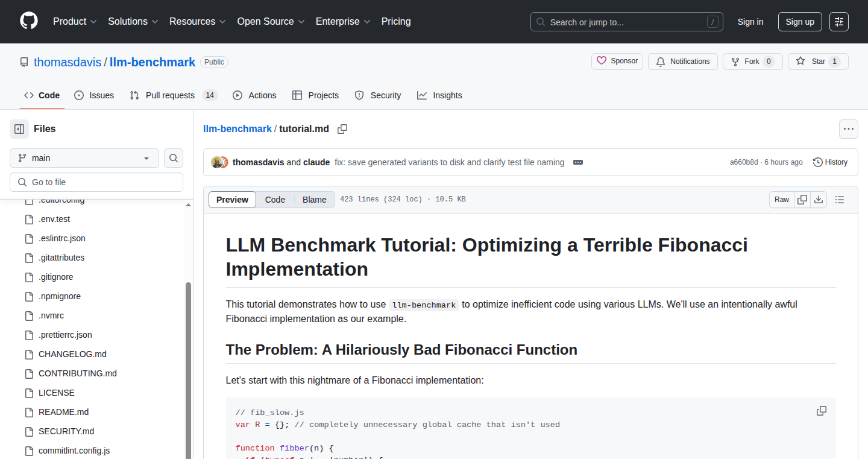The image size is (868, 459).
Task: Expand the Resources menu
Action: click(198, 21)
